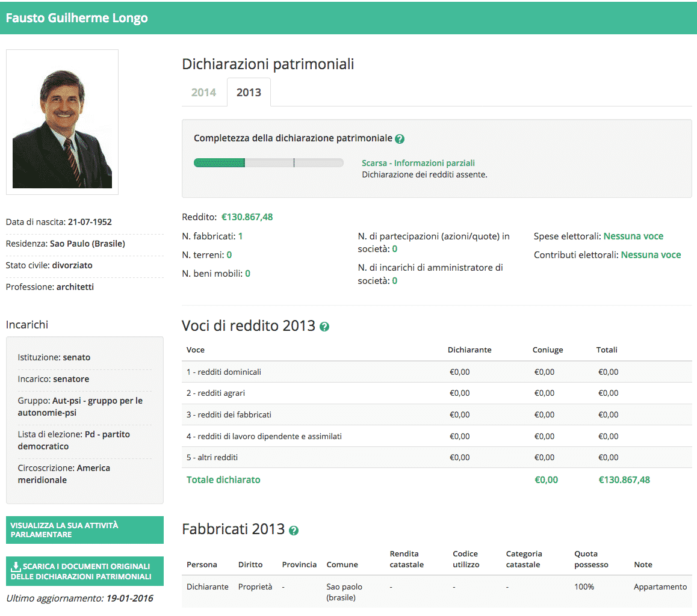Click the Reddito value €130.867,48
Viewport: 697px width, 616px height.
247,217
